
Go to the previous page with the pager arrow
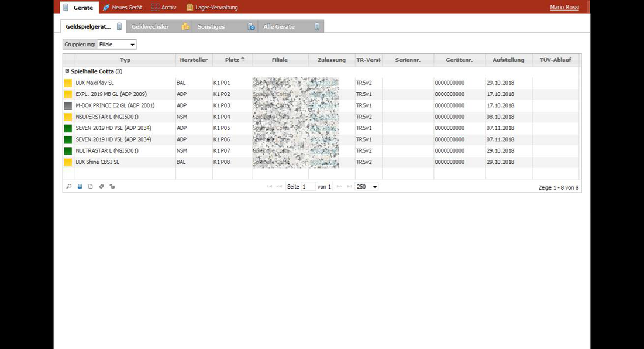[x=279, y=187]
